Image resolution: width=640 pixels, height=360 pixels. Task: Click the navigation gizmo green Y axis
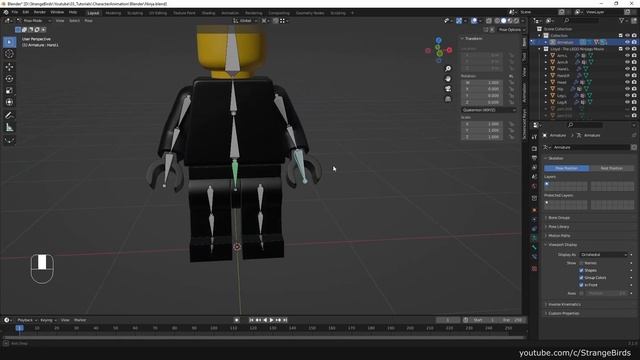439,53
